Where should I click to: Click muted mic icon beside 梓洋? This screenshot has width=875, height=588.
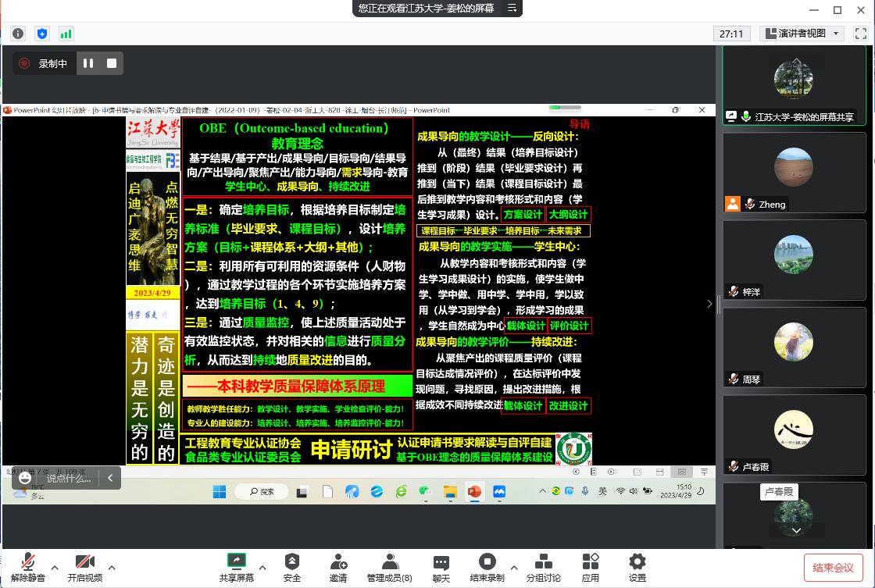click(734, 291)
